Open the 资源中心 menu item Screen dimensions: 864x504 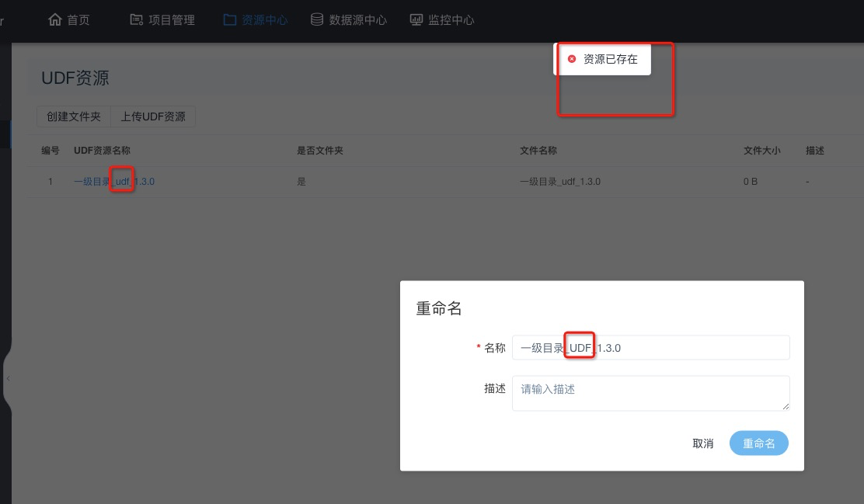[x=256, y=20]
